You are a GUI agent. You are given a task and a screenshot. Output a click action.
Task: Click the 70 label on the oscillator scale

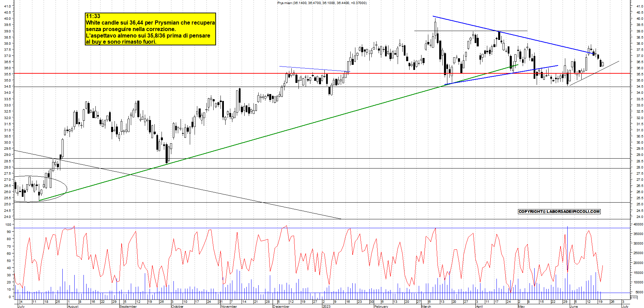point(9,246)
